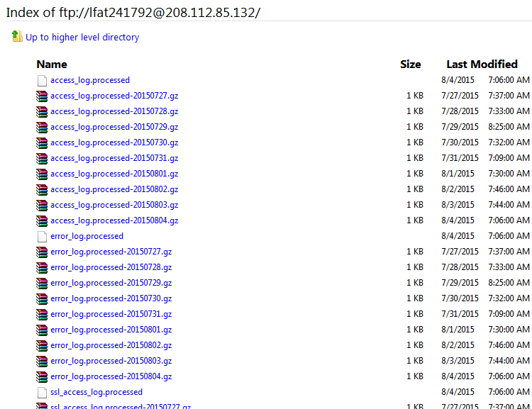Click archive icon for access_log.processed-20150730.gz
532x409 pixels.
(x=42, y=143)
